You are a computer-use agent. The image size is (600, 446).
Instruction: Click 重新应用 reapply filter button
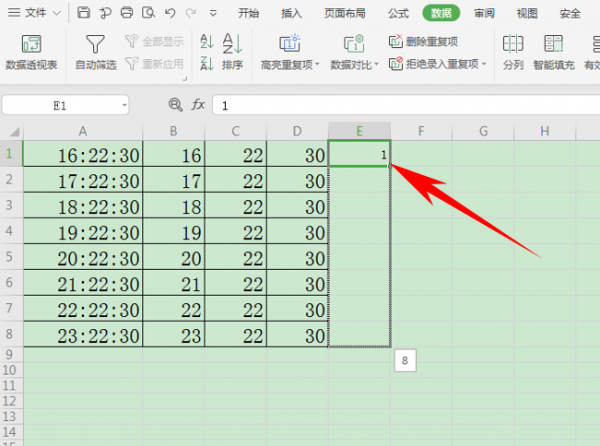[x=154, y=63]
